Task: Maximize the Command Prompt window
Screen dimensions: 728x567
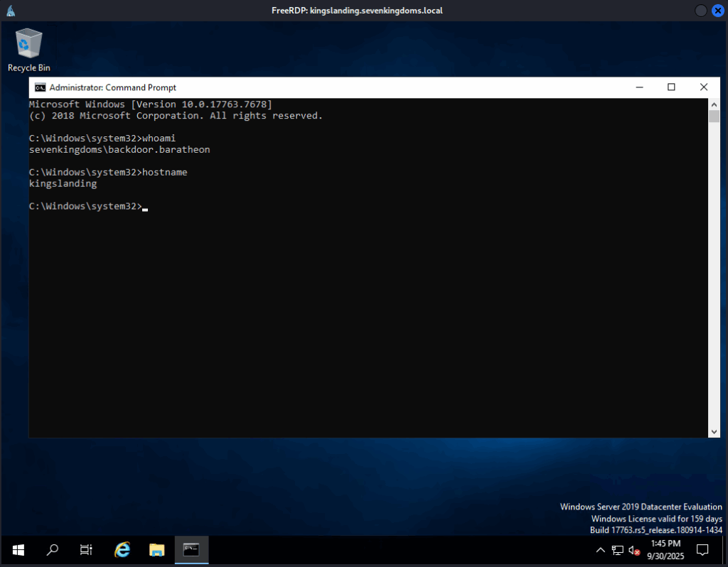Action: (670, 87)
